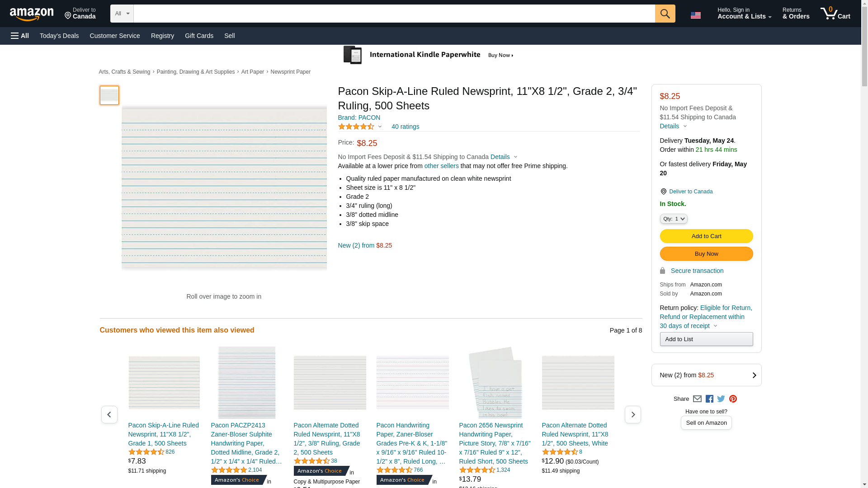Screen dimensions: 868x488
Task: Click the yellow Add to Cart button
Action: (706, 236)
